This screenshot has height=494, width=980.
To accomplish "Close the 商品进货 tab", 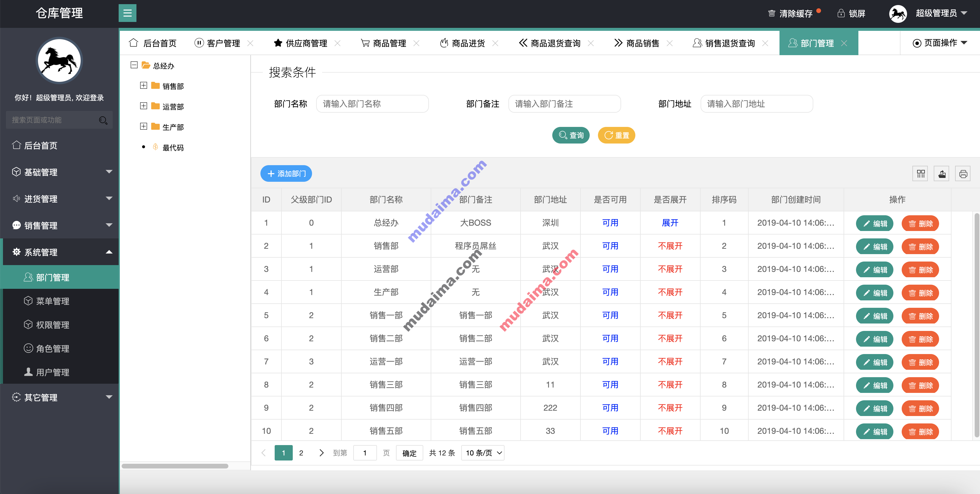I will click(x=495, y=43).
